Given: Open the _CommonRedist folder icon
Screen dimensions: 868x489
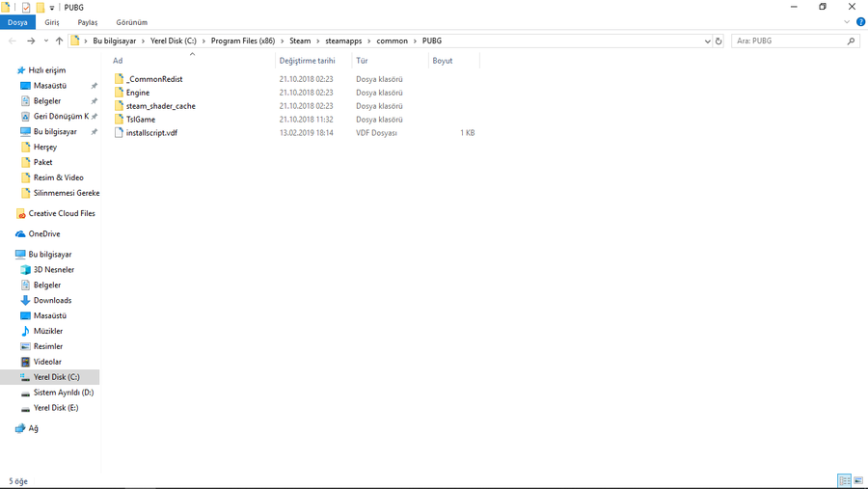Looking at the screenshot, I should (119, 79).
